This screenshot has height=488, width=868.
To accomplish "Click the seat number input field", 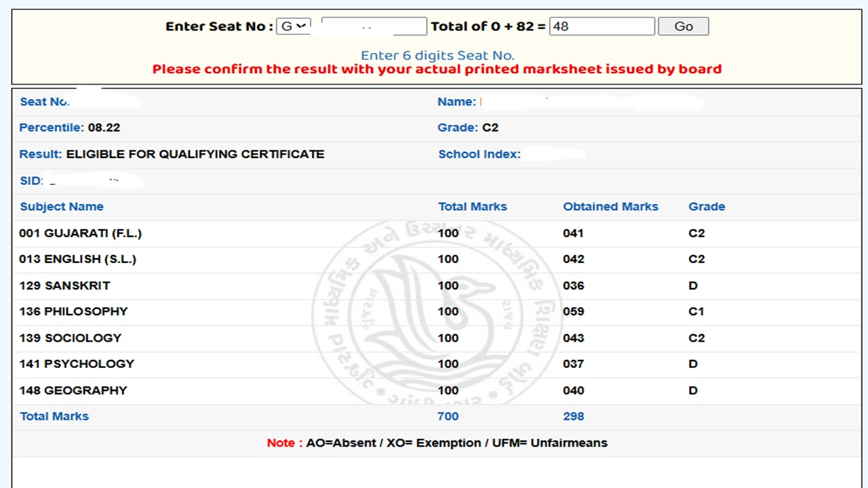I will coord(374,26).
